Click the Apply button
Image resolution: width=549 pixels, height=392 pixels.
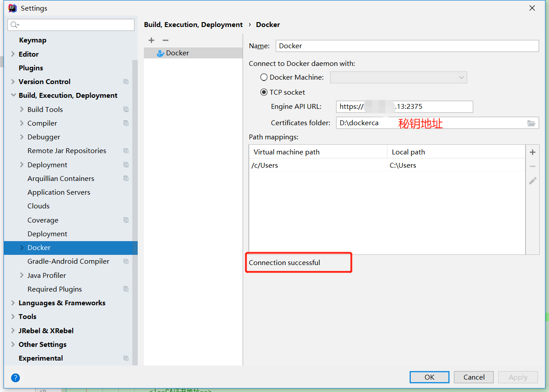click(518, 377)
